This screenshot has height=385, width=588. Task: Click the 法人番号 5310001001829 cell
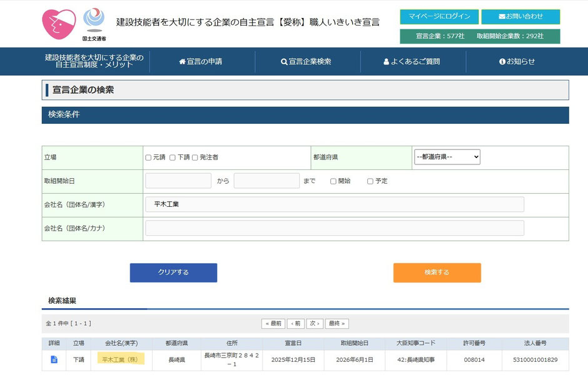point(535,360)
